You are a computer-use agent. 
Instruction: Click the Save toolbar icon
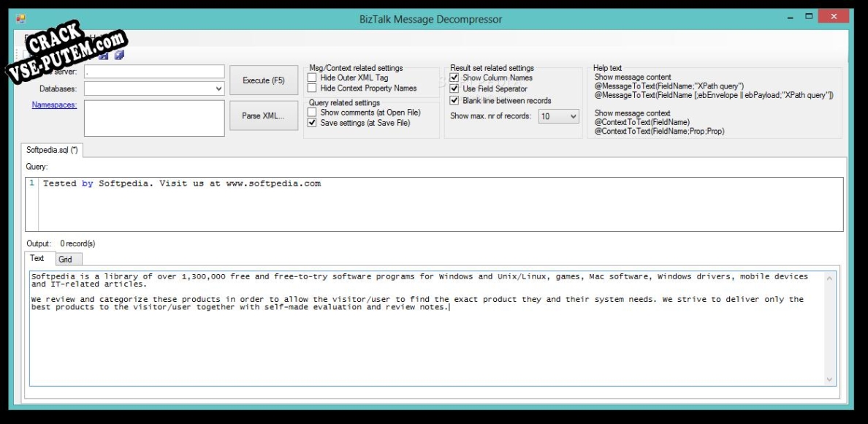(x=104, y=55)
